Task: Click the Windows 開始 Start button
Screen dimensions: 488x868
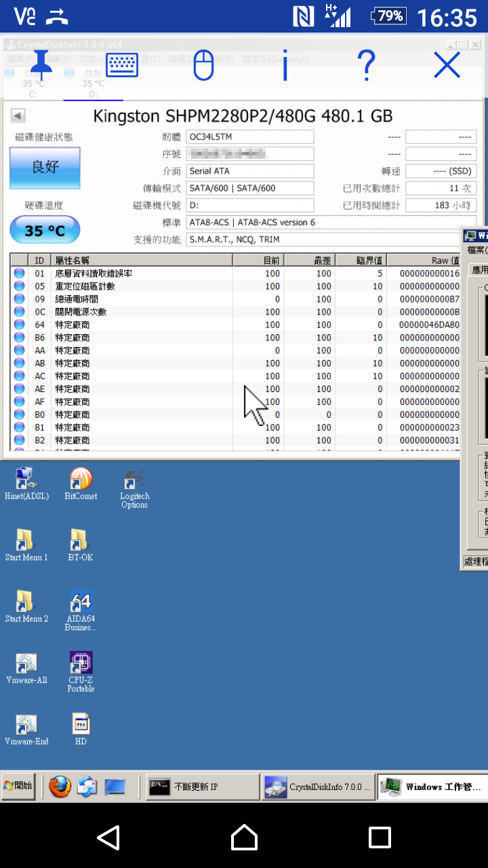Action: click(18, 786)
